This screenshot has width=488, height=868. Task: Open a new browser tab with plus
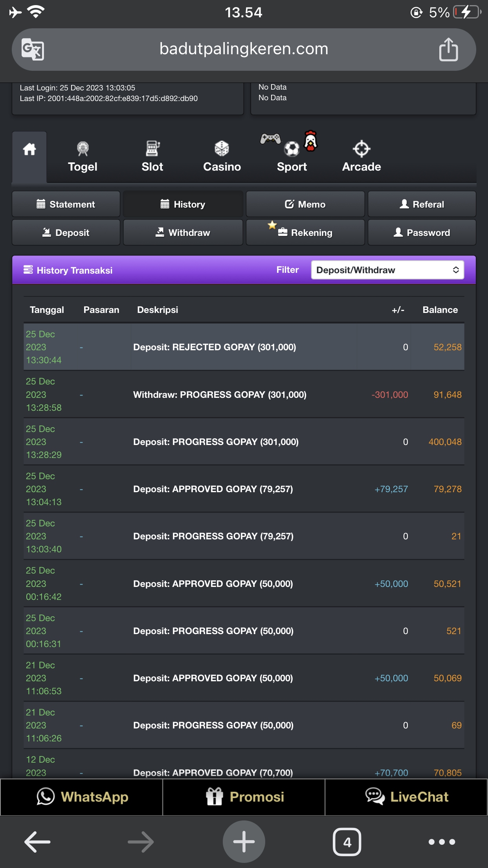pyautogui.click(x=244, y=842)
